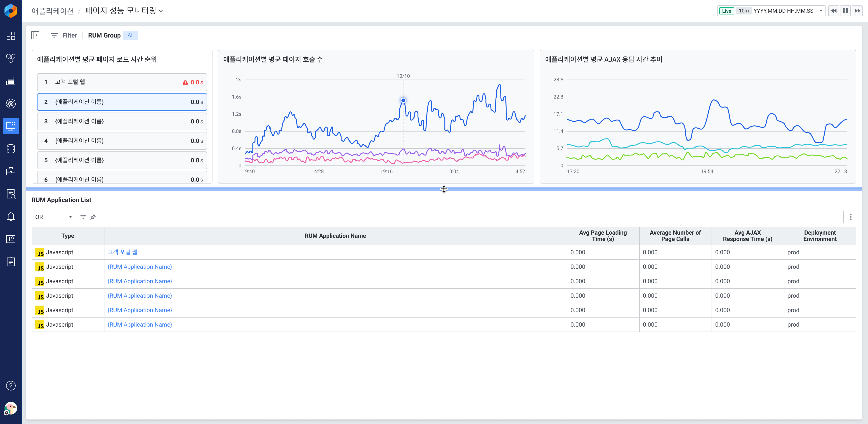
Task: Select the All RUM Group tag
Action: 130,35
